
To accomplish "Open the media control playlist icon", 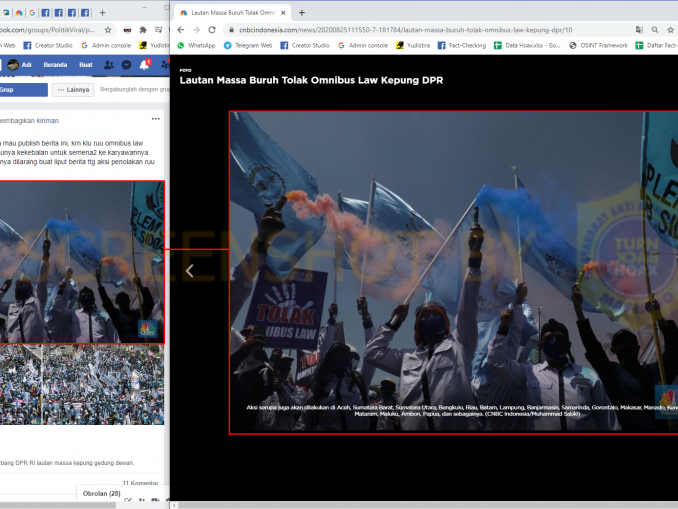I will [159, 30].
